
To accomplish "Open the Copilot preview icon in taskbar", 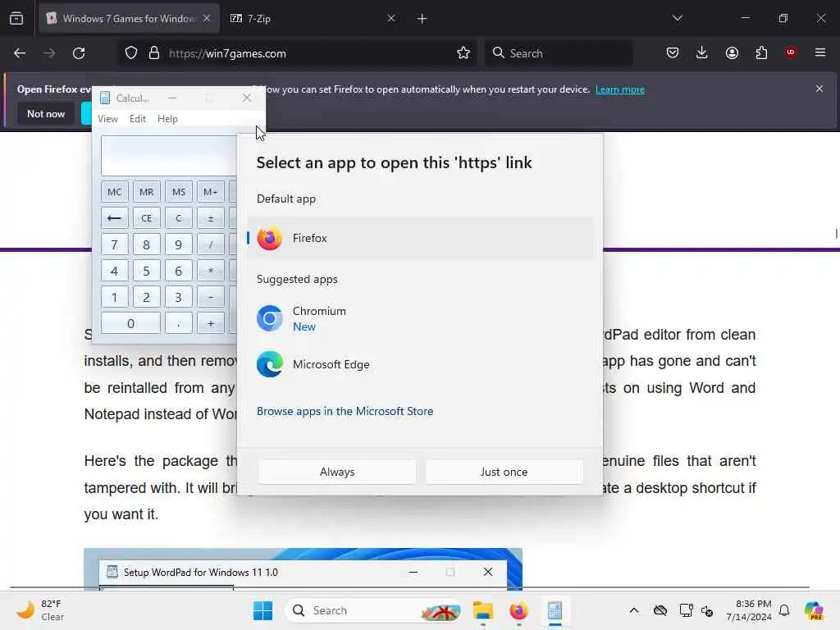I will 814,610.
